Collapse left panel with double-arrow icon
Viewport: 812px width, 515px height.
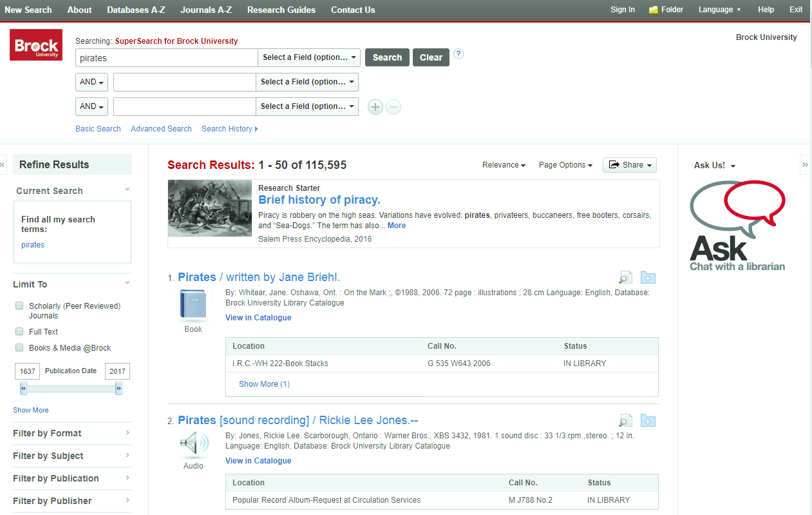click(x=3, y=164)
